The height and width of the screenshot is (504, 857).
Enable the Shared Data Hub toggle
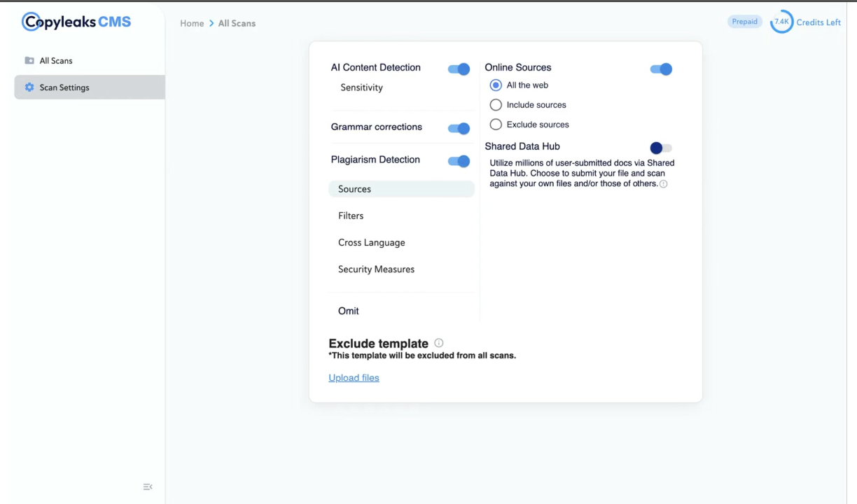[x=661, y=148]
